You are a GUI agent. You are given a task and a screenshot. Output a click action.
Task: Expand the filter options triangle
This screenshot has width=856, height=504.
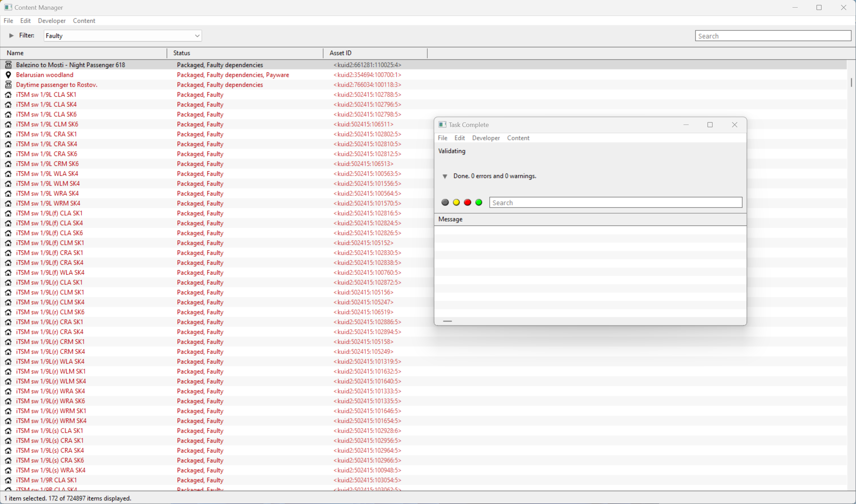tap(11, 36)
